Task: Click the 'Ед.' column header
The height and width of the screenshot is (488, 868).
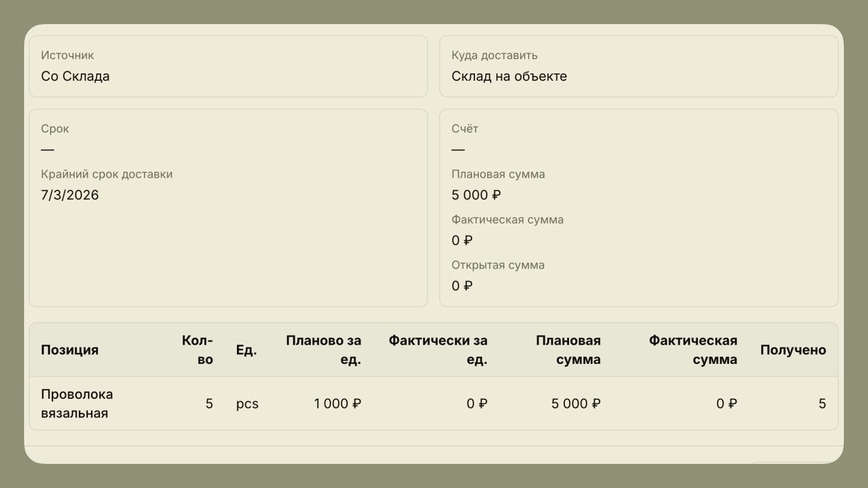Action: pos(246,350)
